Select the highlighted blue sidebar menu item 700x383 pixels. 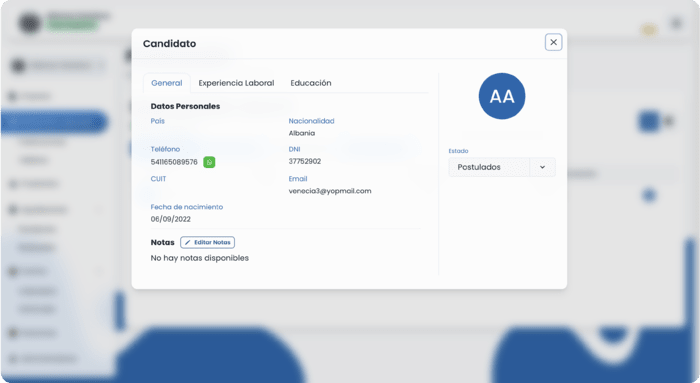tap(54, 122)
